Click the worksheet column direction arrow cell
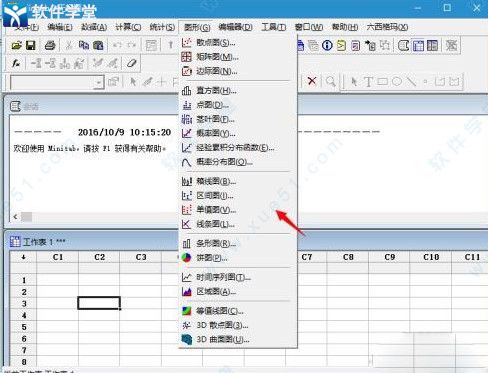 [x=23, y=257]
